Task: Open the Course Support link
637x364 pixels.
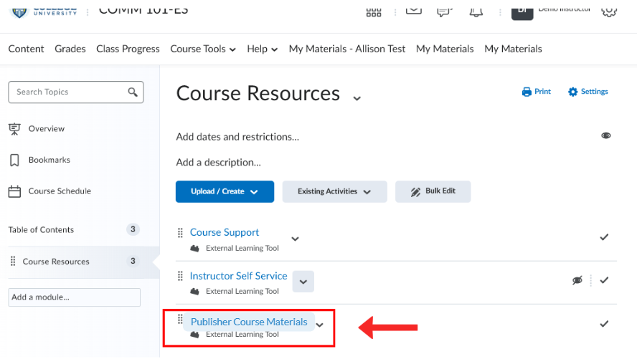Action: tap(225, 233)
